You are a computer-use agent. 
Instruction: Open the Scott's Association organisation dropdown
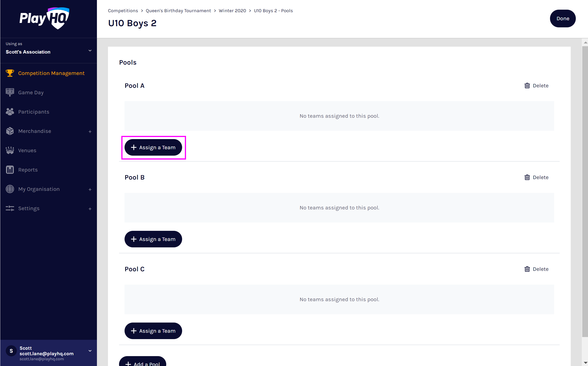tap(90, 50)
